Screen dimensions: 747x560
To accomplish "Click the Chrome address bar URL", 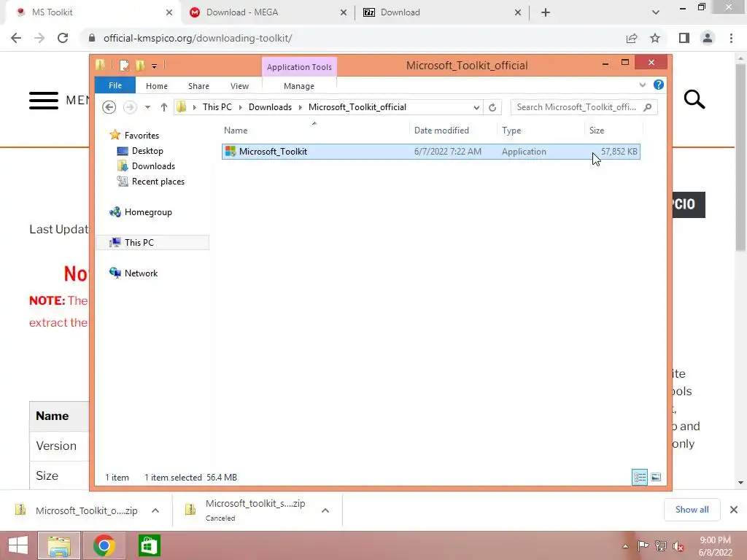I will point(198,38).
